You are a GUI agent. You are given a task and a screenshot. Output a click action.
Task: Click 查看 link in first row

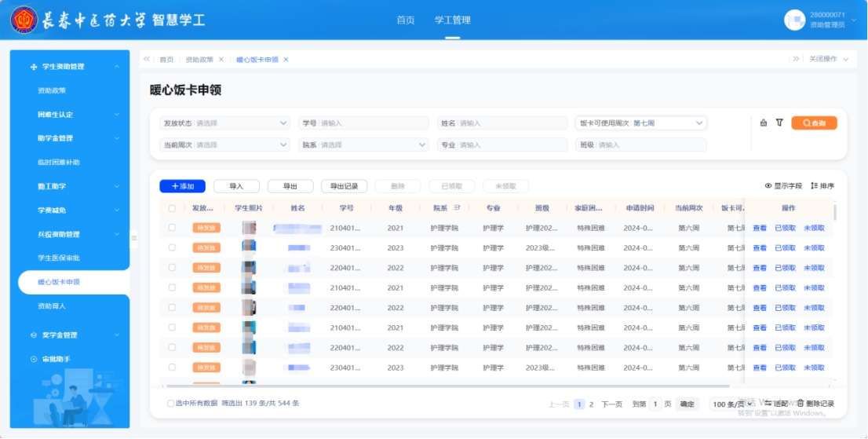760,228
